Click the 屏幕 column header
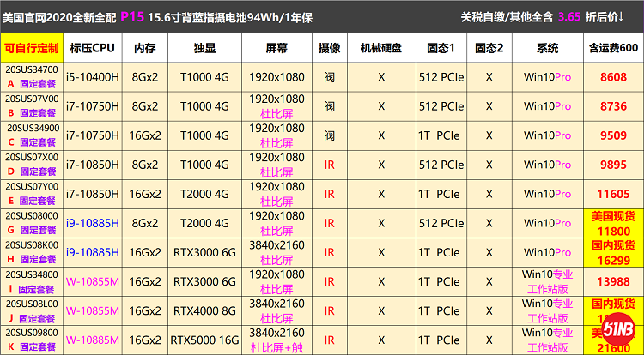This screenshot has width=644, height=355. 276,48
